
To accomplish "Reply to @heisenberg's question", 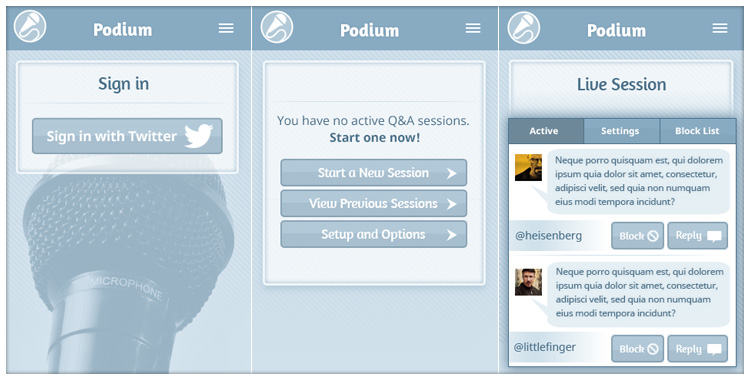I will 697,235.
